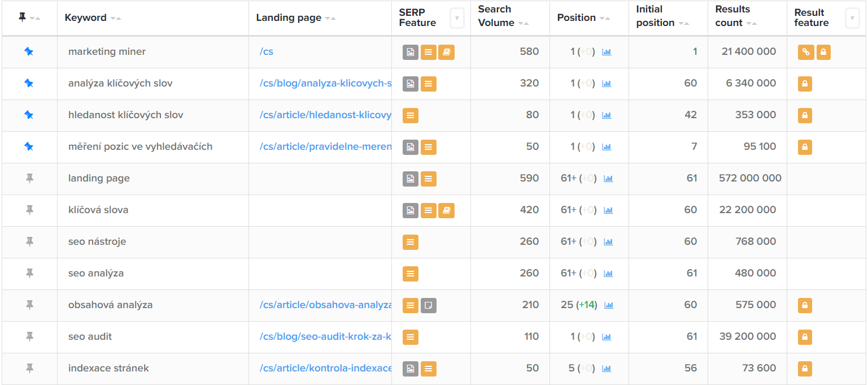Click the link icon in marketing miner row
Image resolution: width=868 pixels, height=385 pixels.
[805, 53]
